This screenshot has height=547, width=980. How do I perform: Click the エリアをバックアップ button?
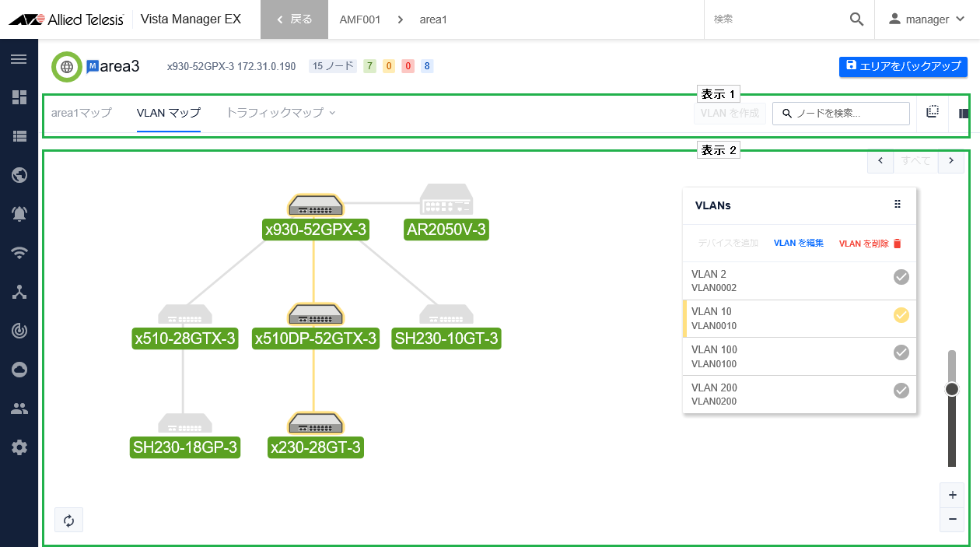[x=903, y=66]
